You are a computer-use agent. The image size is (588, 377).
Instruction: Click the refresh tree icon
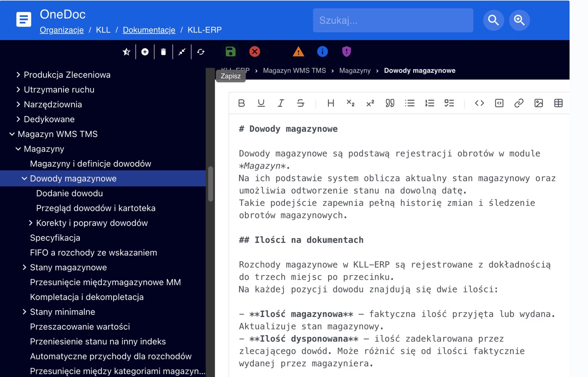(x=201, y=52)
